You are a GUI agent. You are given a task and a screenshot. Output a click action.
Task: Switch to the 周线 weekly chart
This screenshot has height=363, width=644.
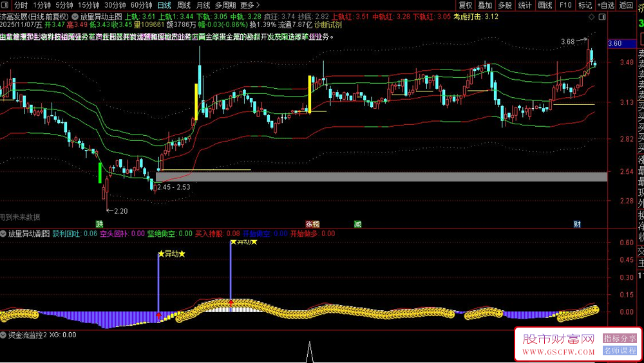[184, 5]
